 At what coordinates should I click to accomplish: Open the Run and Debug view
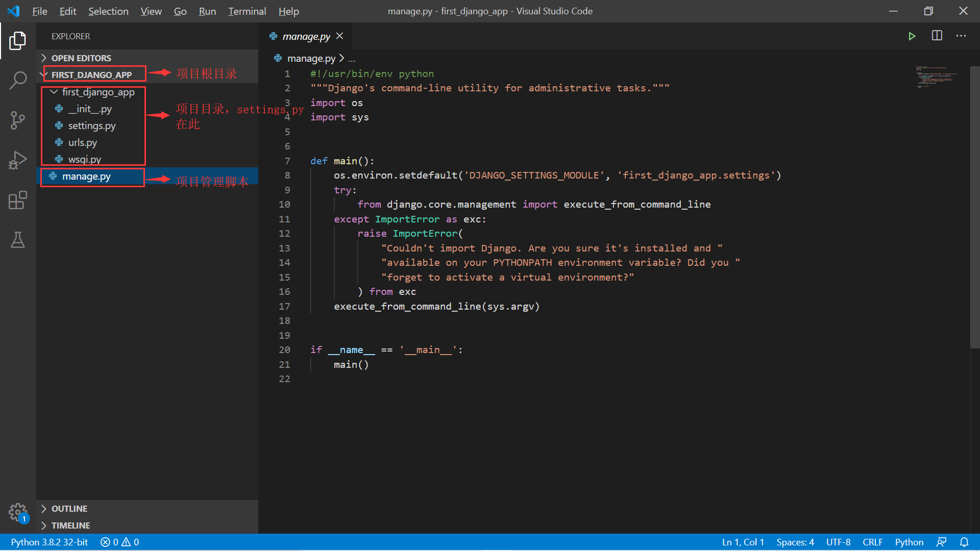click(18, 160)
